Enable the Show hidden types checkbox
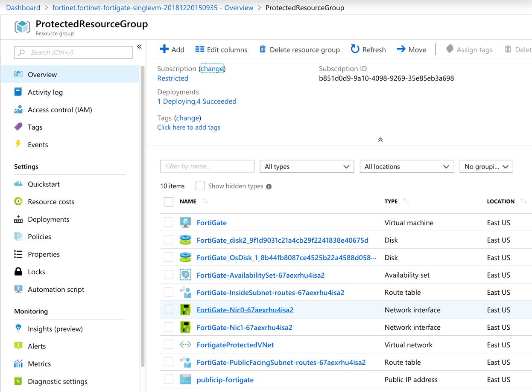The image size is (532, 392). pyautogui.click(x=200, y=186)
